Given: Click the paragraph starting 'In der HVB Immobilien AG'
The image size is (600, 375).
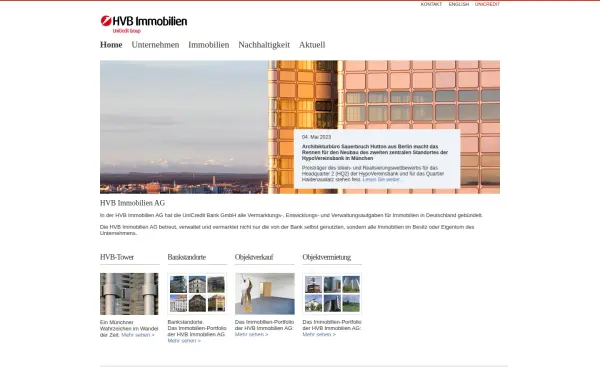Looking at the screenshot, I should coord(291,215).
